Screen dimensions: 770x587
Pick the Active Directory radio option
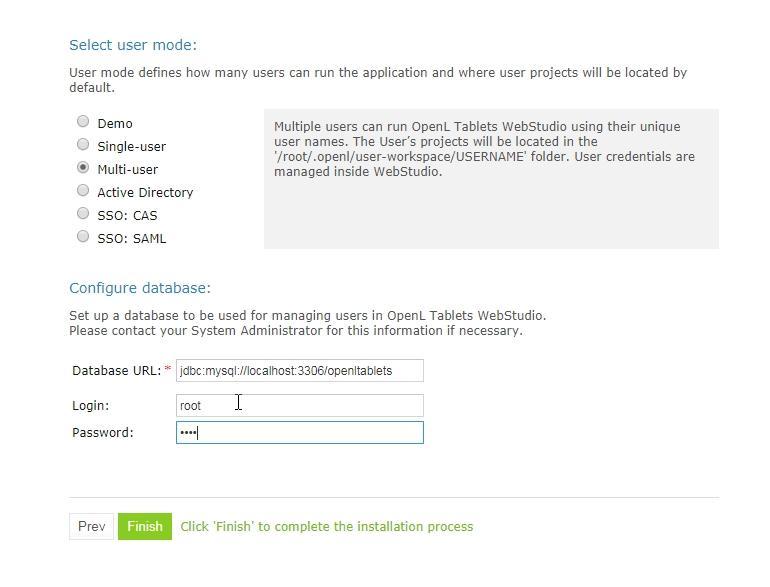point(83,191)
